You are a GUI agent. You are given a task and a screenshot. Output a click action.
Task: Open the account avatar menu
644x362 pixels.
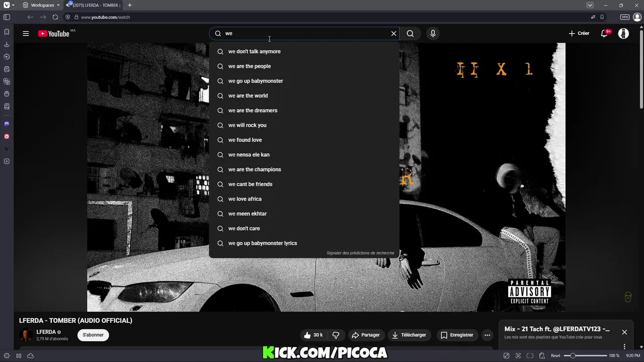pos(623,33)
